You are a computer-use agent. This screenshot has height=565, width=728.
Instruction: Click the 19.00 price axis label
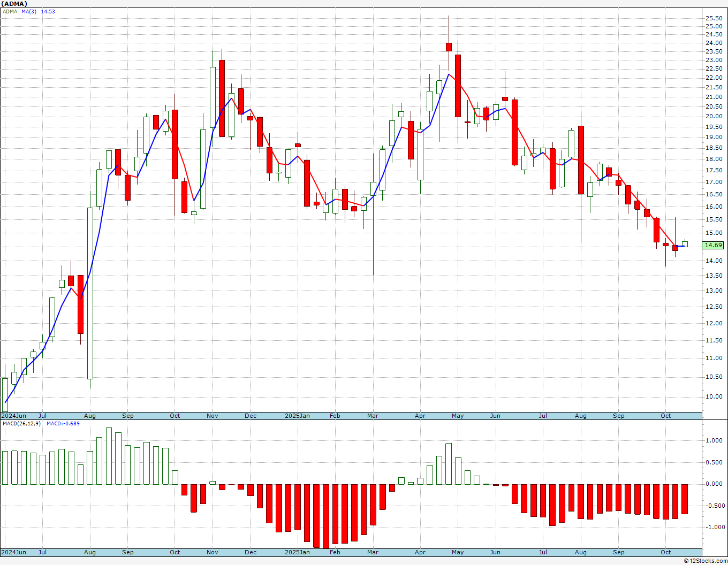714,138
